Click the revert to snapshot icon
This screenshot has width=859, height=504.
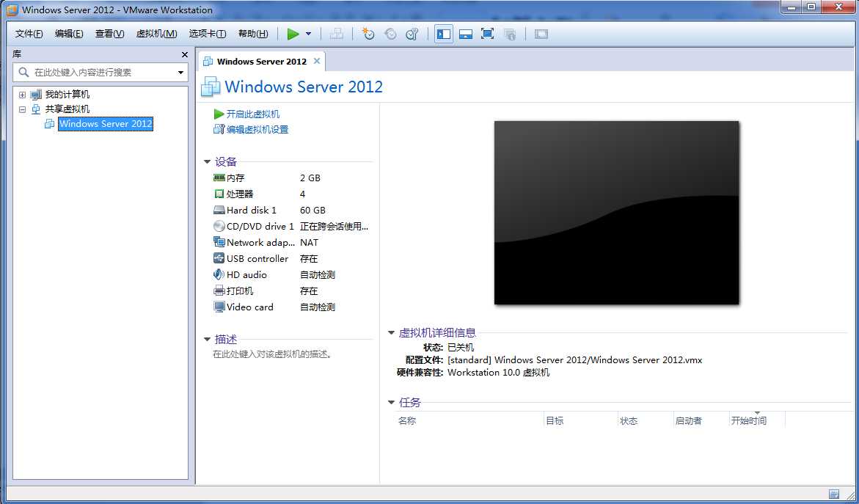[x=390, y=34]
